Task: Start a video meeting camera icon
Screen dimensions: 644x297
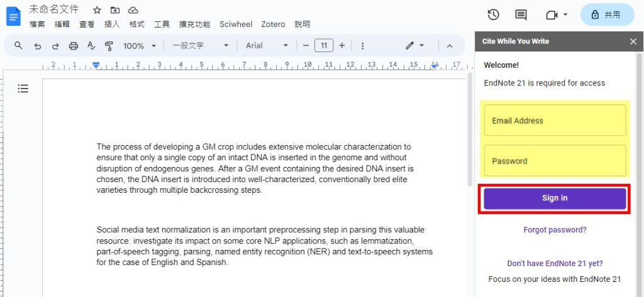Action: point(552,15)
